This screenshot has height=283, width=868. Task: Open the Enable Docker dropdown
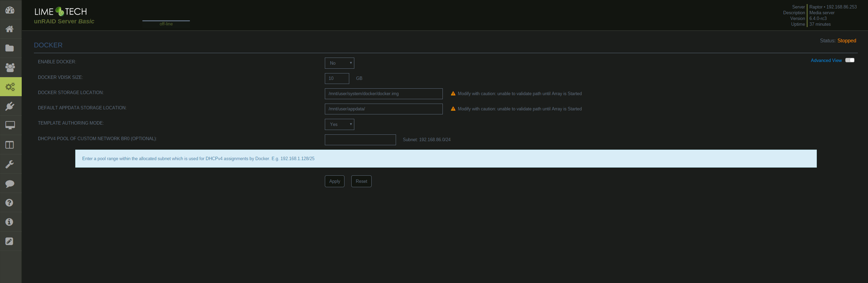339,63
